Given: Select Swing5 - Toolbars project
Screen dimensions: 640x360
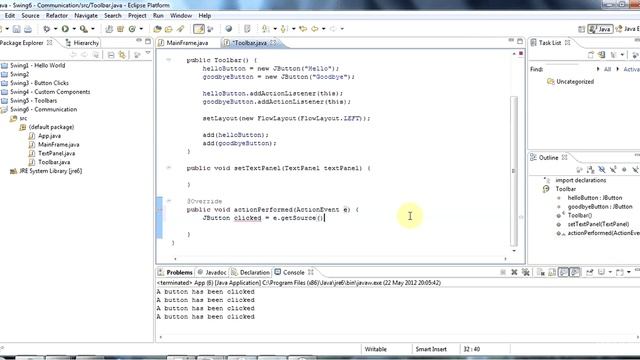Looking at the screenshot, I should point(33,100).
